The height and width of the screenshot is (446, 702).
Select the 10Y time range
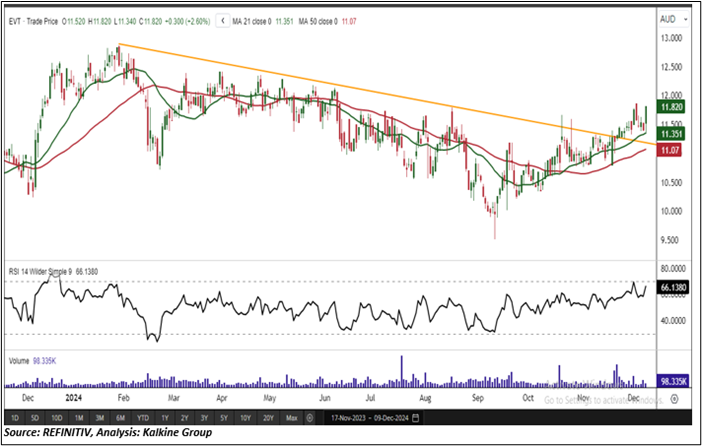pos(245,418)
